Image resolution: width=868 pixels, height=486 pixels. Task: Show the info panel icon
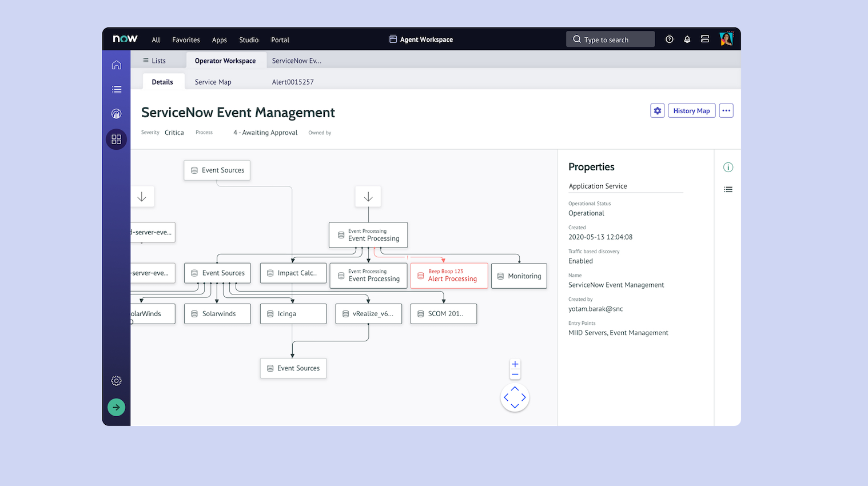728,167
